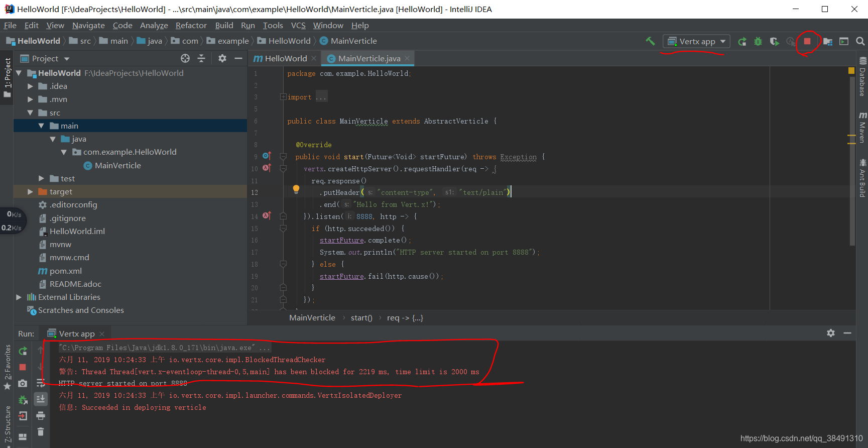Expand External Libraries node
868x448 pixels.
(19, 297)
